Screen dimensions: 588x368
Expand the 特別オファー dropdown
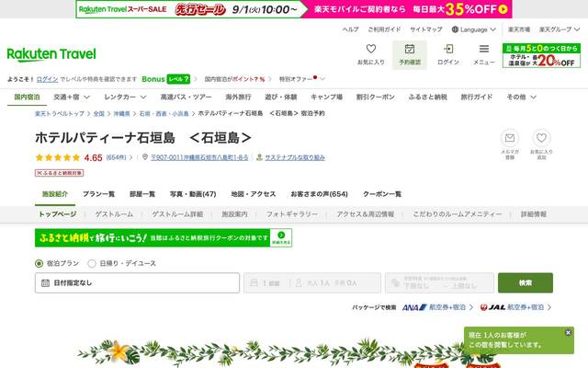(322, 79)
